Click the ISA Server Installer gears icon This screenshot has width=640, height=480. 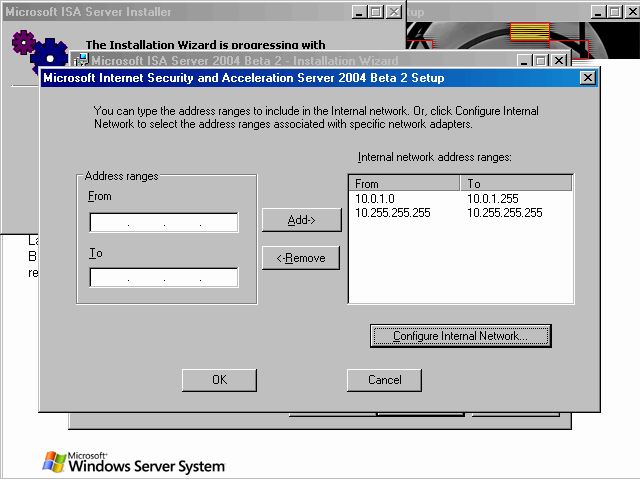coord(37,50)
